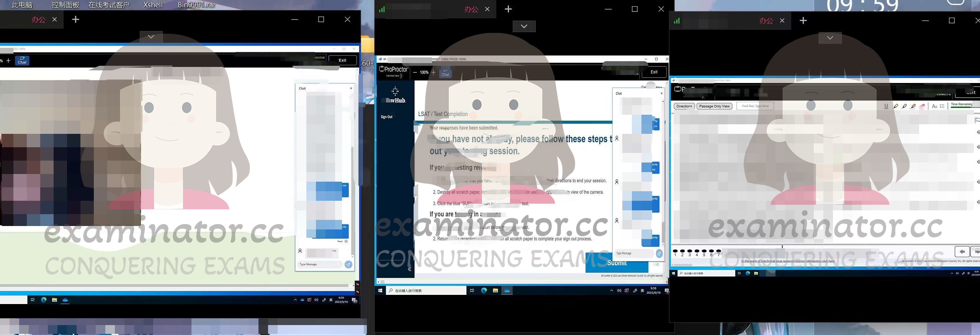Screen dimensions: 980x335
Task: Close the Chat panel in middle window
Action: [x=661, y=93]
